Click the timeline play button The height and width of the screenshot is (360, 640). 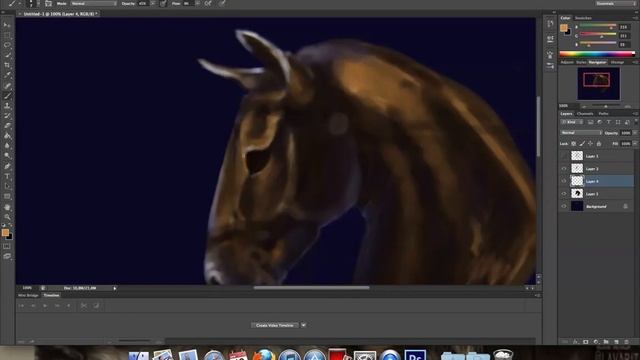coord(45,305)
